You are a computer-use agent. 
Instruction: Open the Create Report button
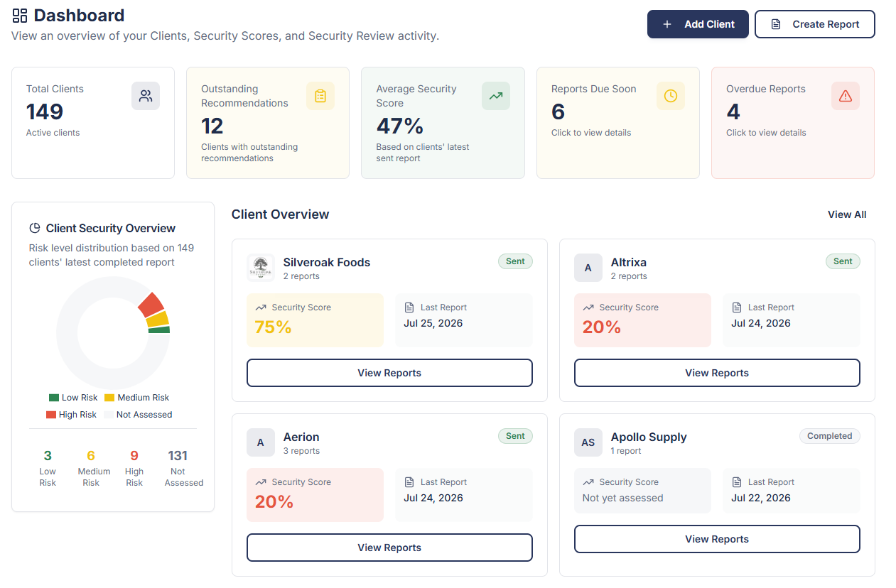[x=814, y=24]
